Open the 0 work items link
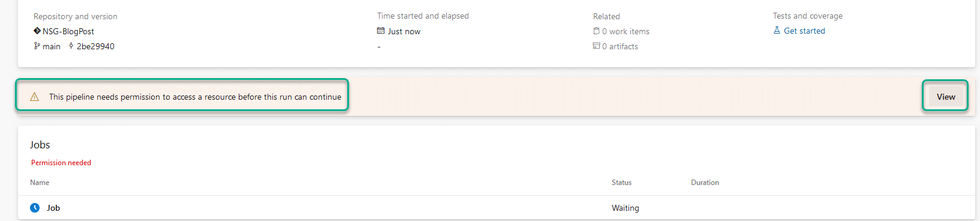The image size is (980, 221). (626, 31)
